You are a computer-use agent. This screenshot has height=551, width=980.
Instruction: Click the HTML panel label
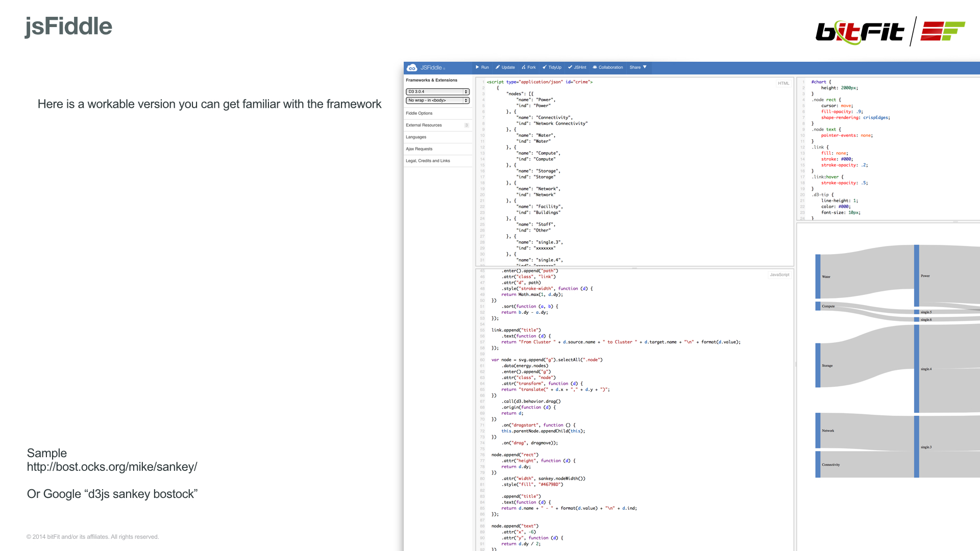(x=783, y=83)
